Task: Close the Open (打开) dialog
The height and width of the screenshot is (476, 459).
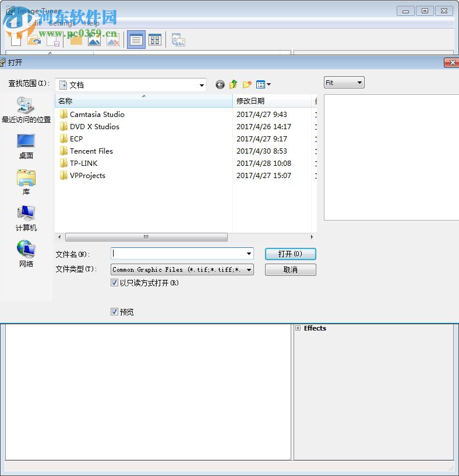Action: point(452,62)
